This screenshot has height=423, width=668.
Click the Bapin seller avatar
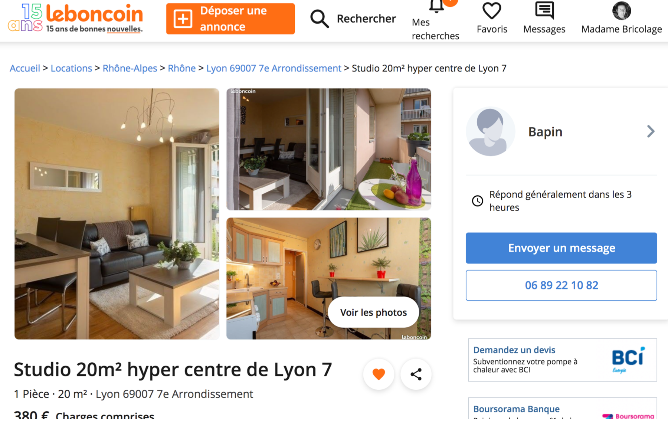pyautogui.click(x=490, y=132)
